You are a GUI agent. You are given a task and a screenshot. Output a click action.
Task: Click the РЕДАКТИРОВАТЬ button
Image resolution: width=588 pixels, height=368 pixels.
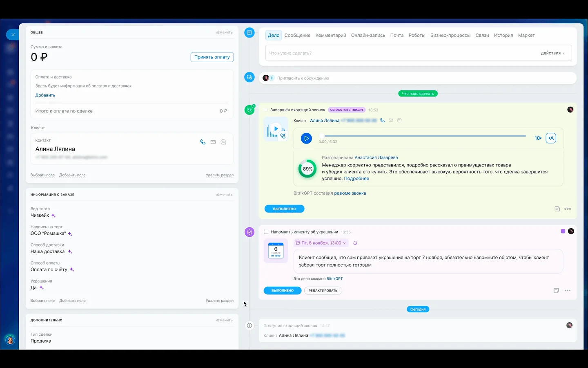pyautogui.click(x=323, y=291)
